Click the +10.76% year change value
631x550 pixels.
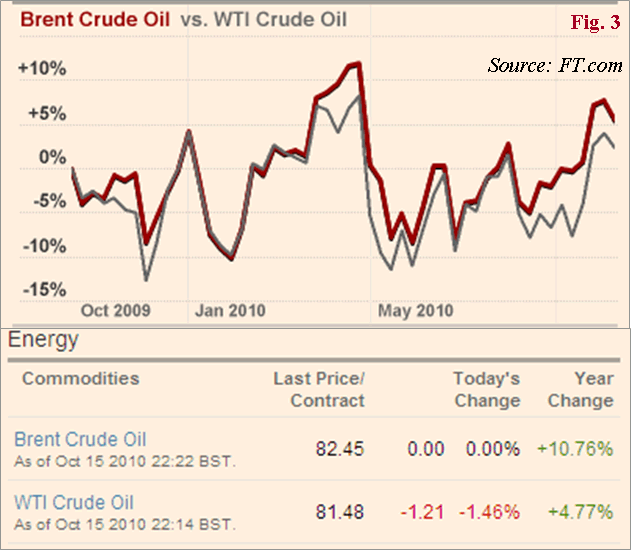[x=575, y=449]
